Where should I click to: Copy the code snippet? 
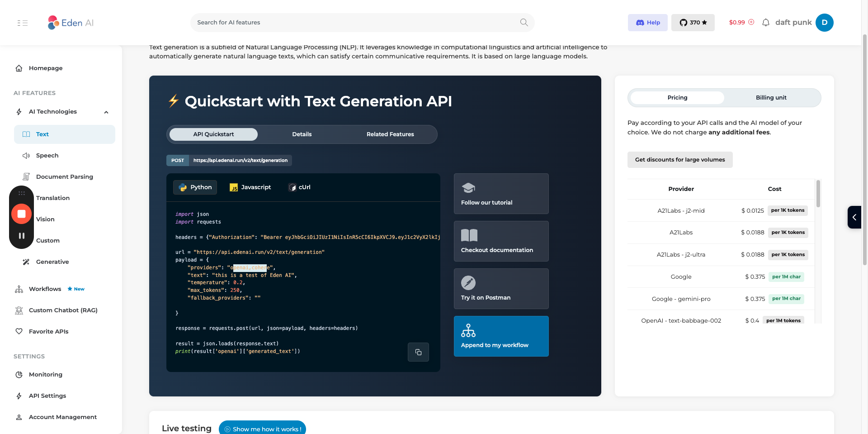418,352
